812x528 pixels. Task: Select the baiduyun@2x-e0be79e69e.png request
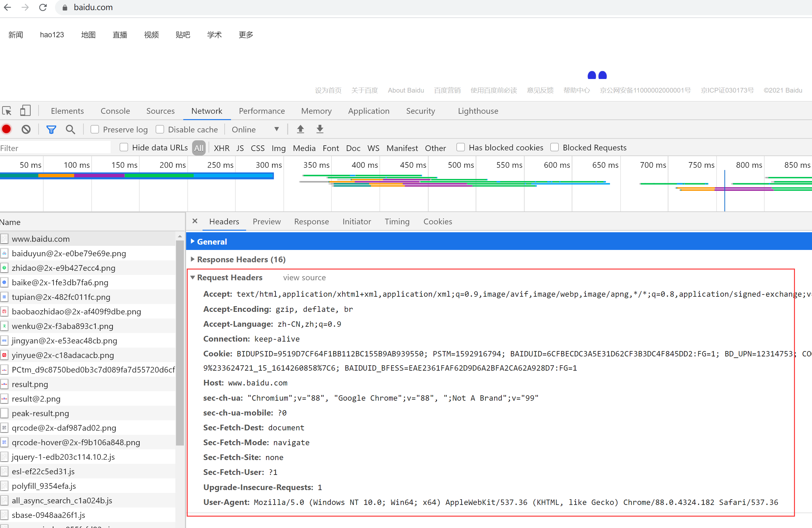[x=88, y=253]
